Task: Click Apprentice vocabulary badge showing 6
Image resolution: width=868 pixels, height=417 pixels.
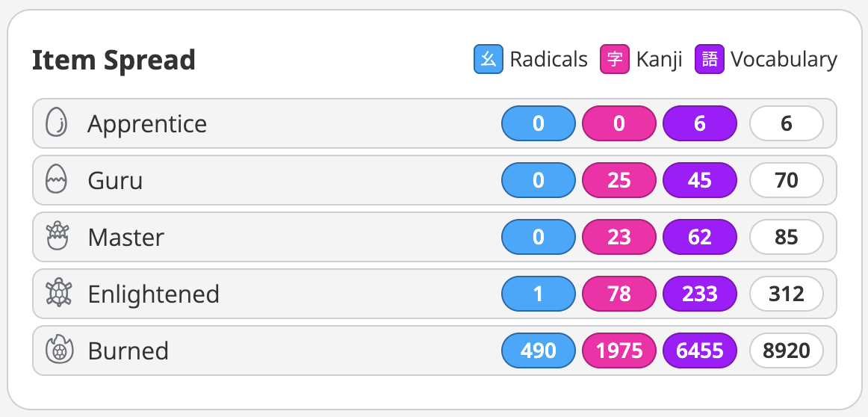Action: tap(700, 123)
